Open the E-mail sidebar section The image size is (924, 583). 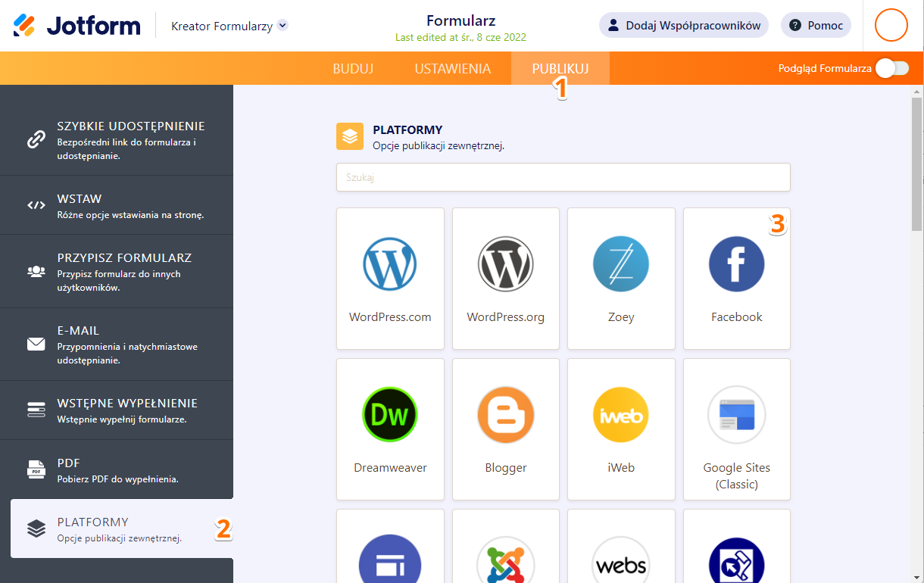click(117, 344)
